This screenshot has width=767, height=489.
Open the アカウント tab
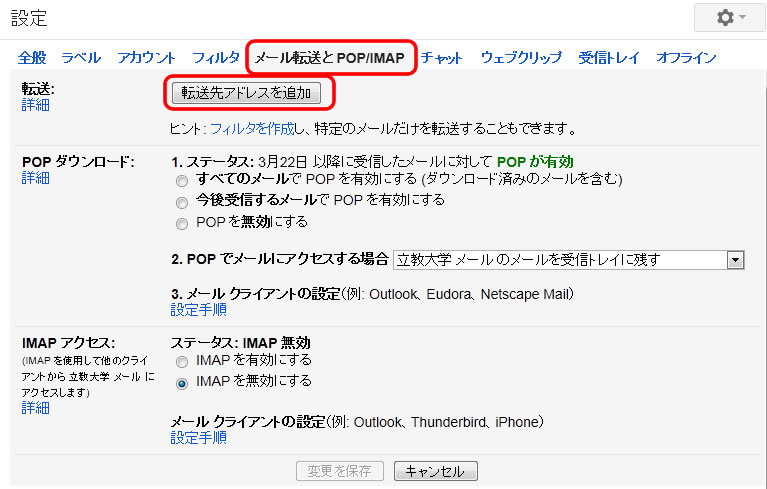[146, 58]
